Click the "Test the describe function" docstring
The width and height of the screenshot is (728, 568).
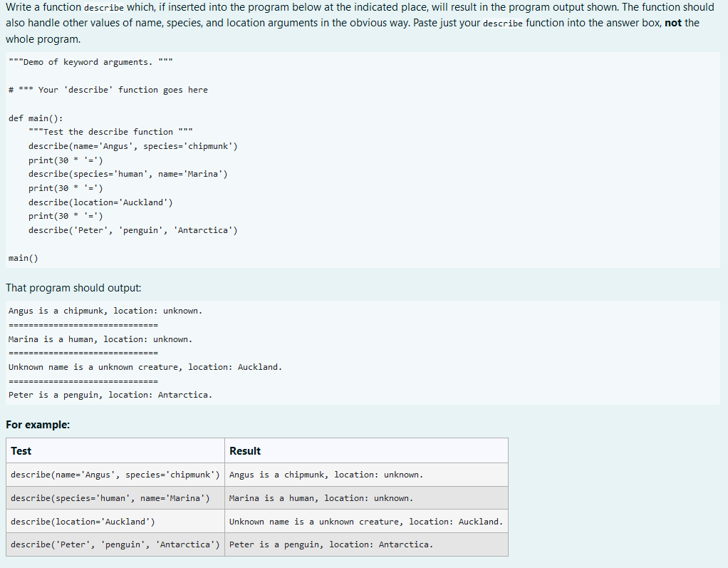pyautogui.click(x=110, y=132)
